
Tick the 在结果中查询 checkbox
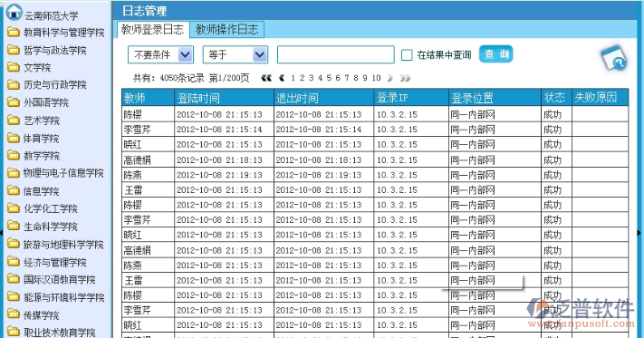click(407, 54)
